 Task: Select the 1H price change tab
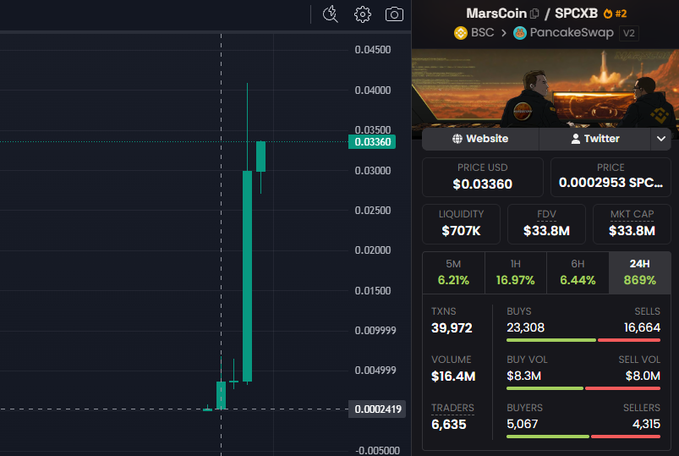click(515, 272)
